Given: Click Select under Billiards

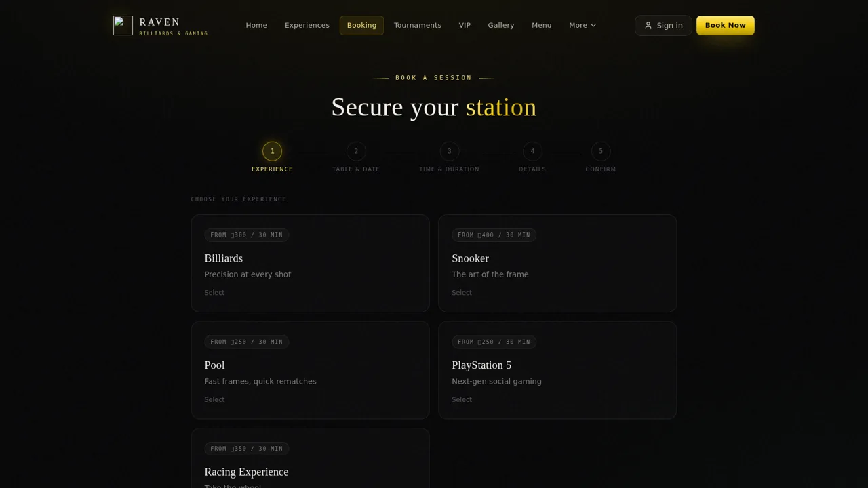Looking at the screenshot, I should click(214, 293).
